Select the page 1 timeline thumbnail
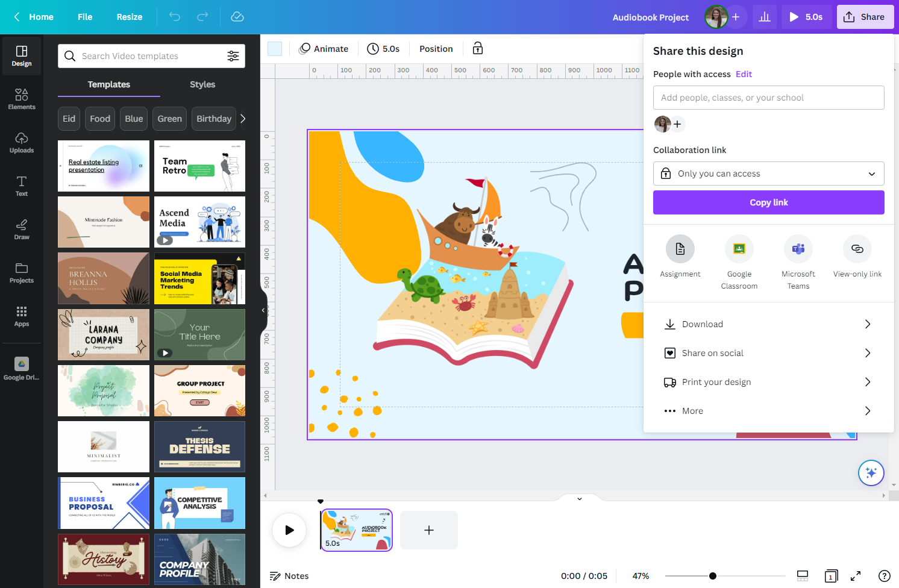Viewport: 899px width, 588px height. tap(357, 530)
